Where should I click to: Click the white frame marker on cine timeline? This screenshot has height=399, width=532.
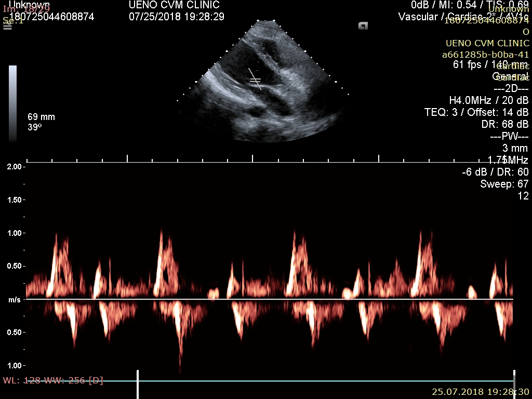[x=138, y=384]
